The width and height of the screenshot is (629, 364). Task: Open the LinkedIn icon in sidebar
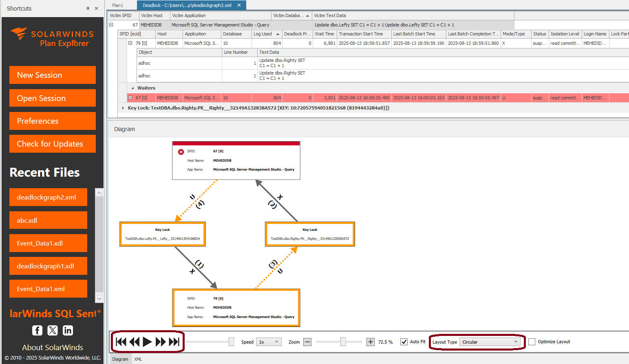click(x=68, y=330)
